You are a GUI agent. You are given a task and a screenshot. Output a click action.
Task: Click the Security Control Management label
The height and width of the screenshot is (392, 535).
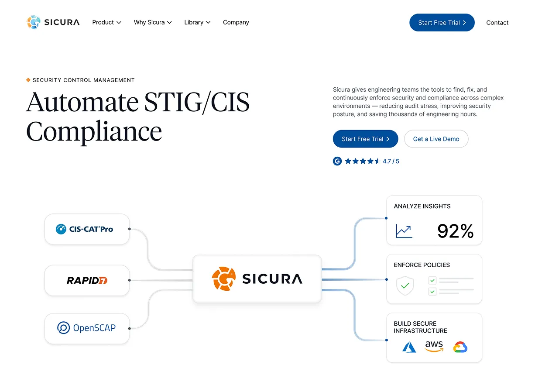84,80
